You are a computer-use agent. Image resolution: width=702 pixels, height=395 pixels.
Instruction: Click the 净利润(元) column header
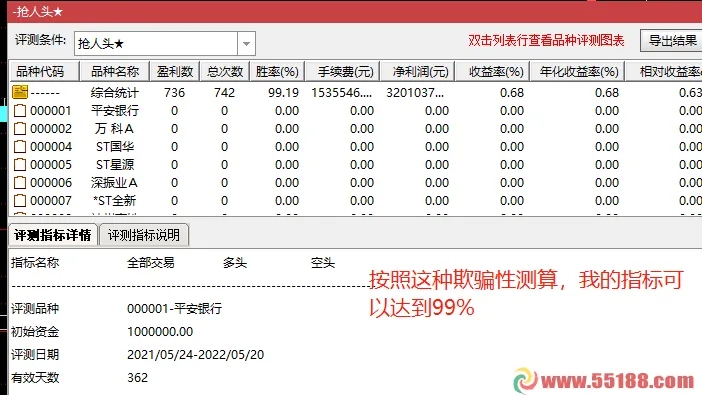pos(418,72)
